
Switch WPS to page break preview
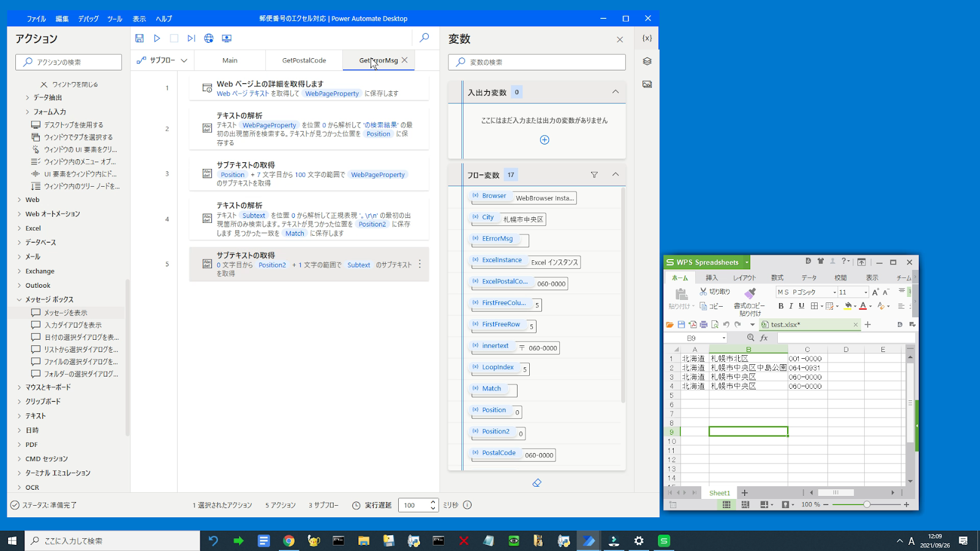pos(745,504)
